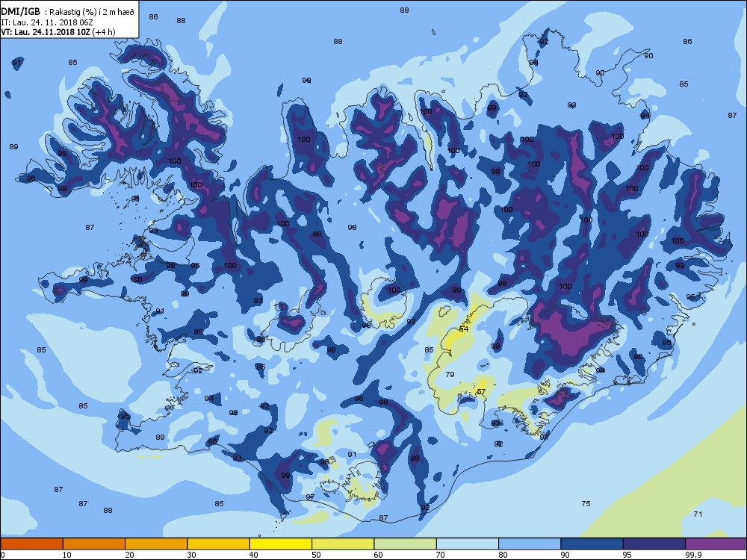This screenshot has height=560, width=747.
Task: Click the map humidity value '54'
Action: coord(464,329)
